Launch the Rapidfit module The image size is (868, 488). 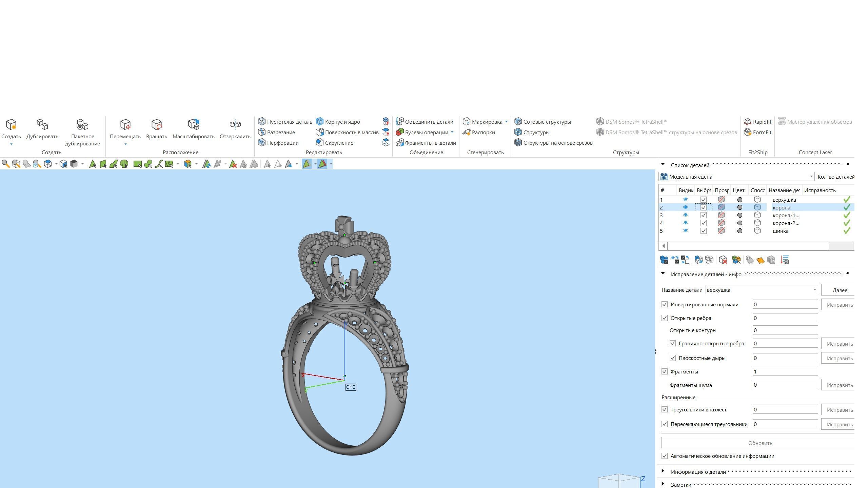(x=757, y=122)
